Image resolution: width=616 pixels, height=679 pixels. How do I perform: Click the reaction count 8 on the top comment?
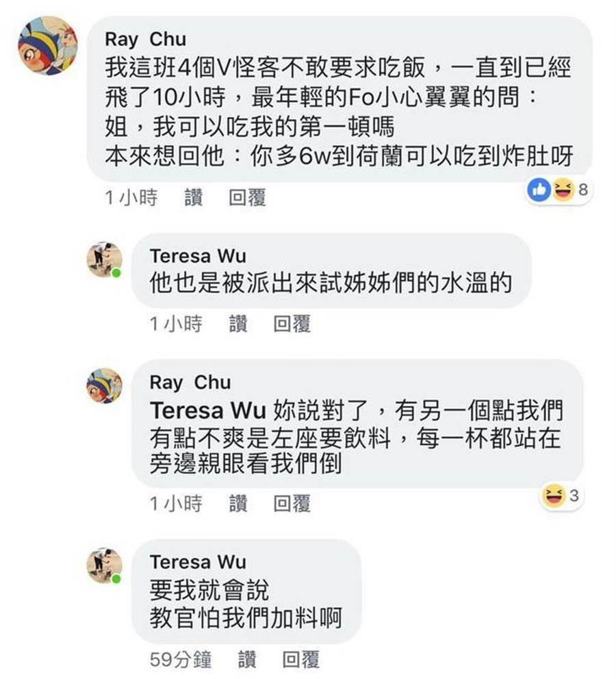[x=583, y=190]
